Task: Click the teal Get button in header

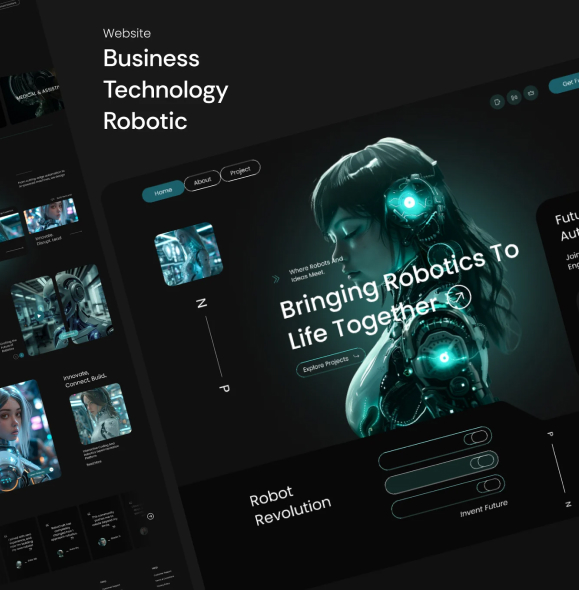Action: click(x=564, y=83)
